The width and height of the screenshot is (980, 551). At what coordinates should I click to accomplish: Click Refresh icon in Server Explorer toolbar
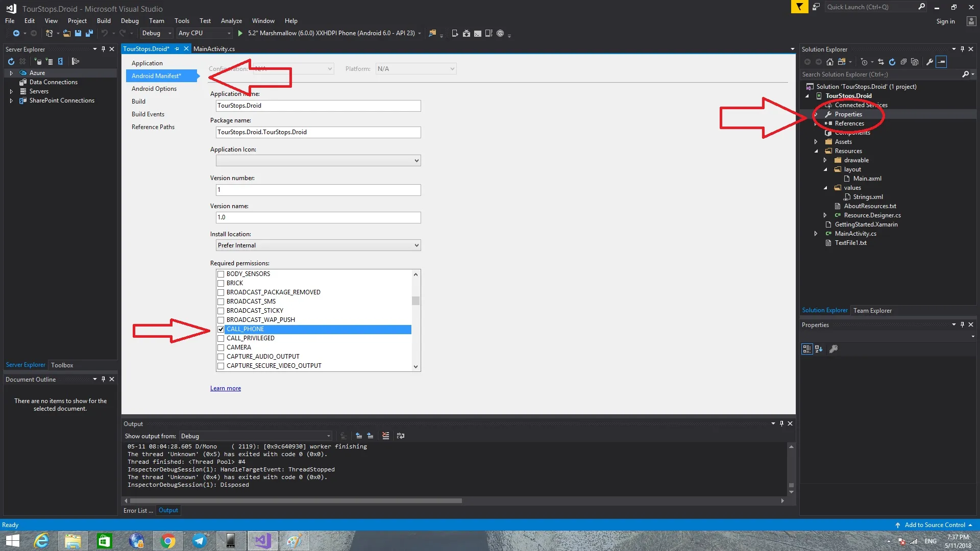11,61
